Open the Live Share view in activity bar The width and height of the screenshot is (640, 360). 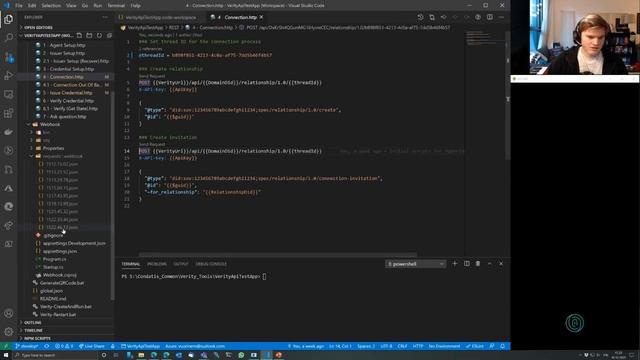9,225
